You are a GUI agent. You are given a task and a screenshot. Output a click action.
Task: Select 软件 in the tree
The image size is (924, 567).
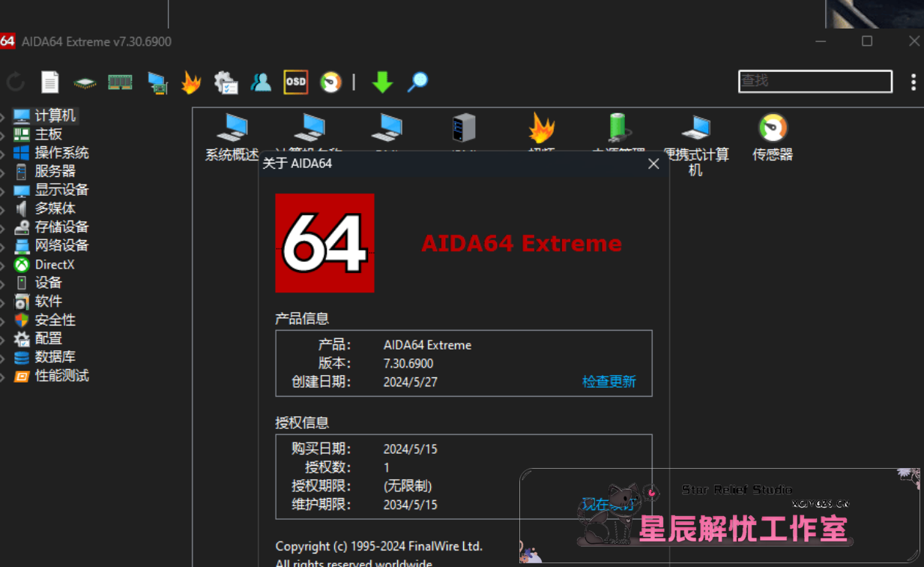pos(48,301)
